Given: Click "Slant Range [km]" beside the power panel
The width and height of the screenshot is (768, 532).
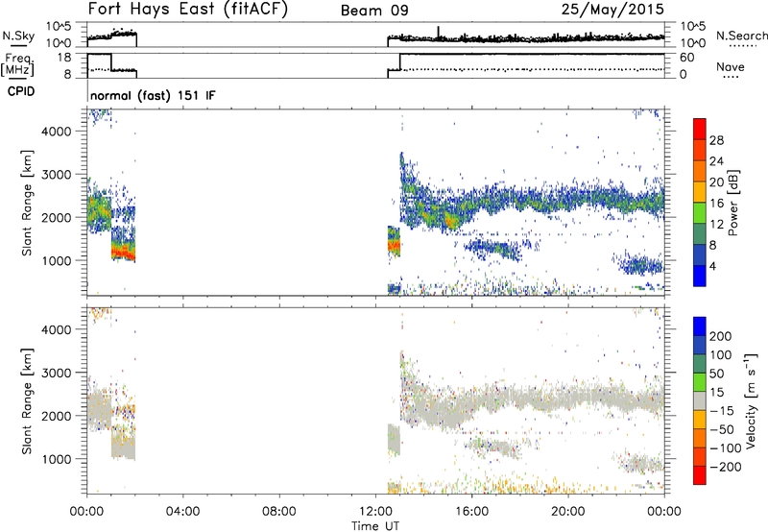Looking at the screenshot, I should (x=27, y=203).
